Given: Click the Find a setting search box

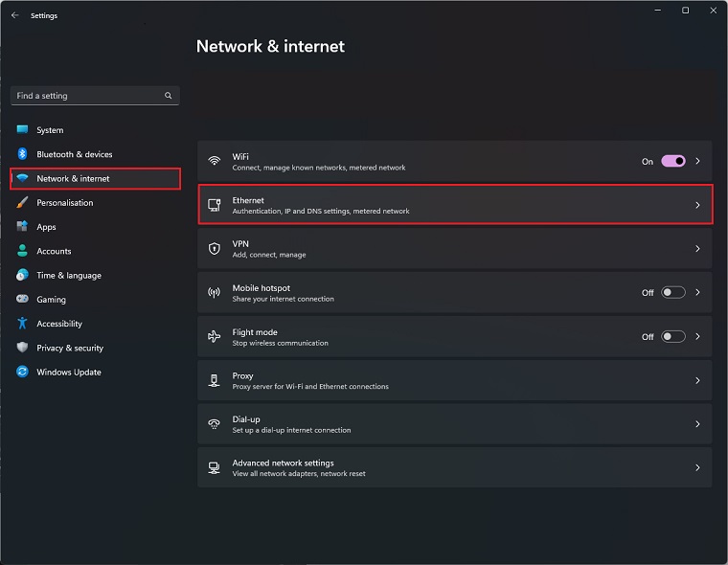Looking at the screenshot, I should tap(86, 96).
